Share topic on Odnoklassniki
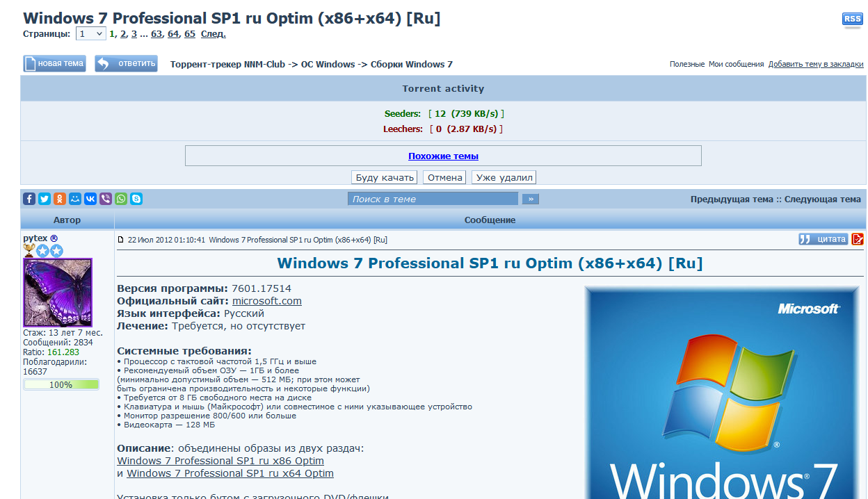Viewport: 868px width, 499px height. pyautogui.click(x=60, y=199)
